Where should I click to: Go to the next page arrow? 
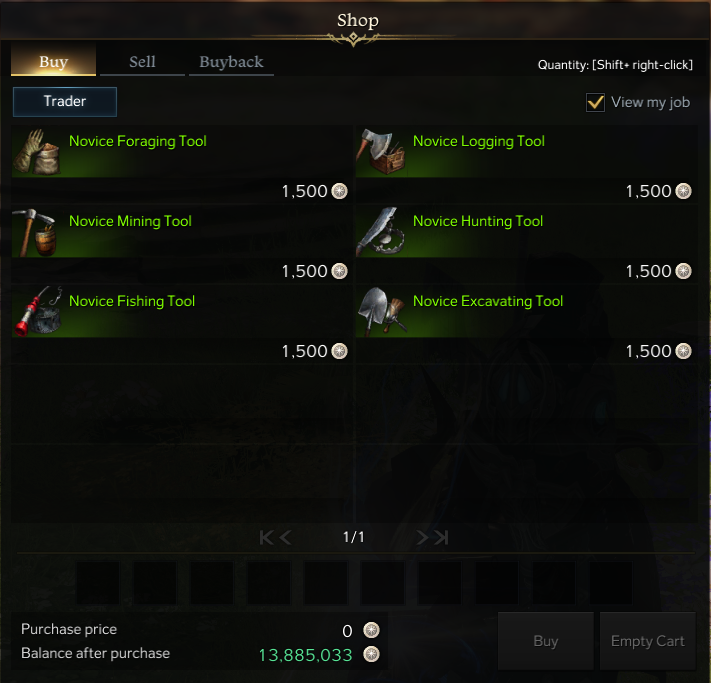(x=422, y=537)
